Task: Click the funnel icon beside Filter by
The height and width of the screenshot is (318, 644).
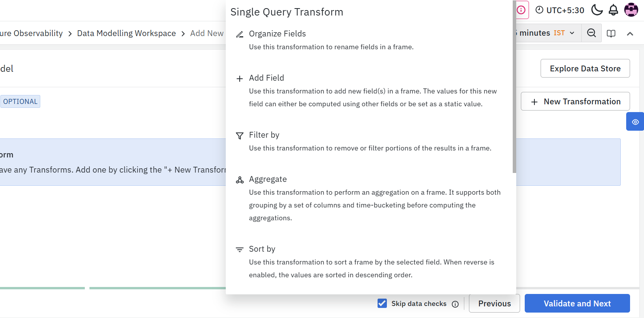Action: pyautogui.click(x=240, y=136)
